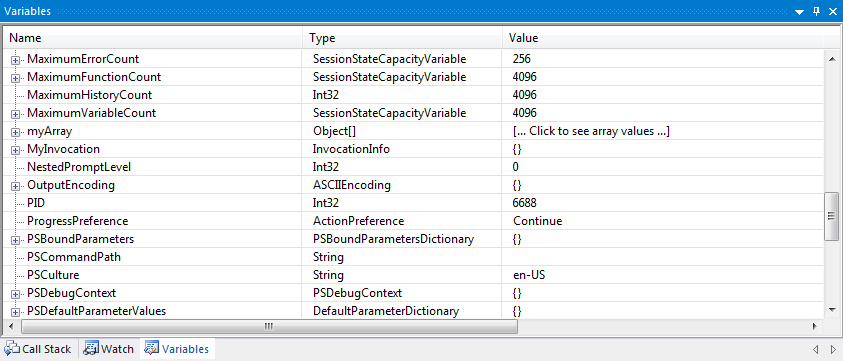
Task: Select the ProgressPreference variable name
Action: [x=77, y=221]
